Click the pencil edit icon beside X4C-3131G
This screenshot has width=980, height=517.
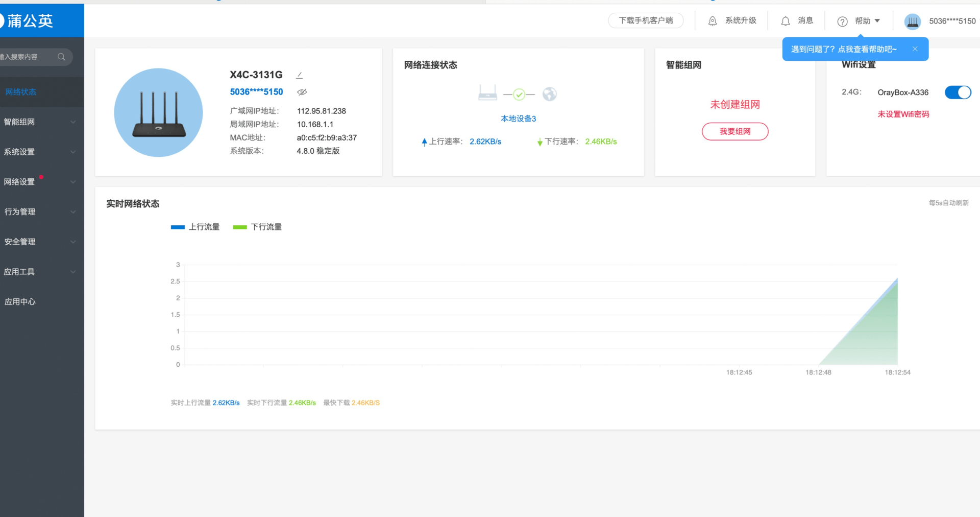(300, 75)
